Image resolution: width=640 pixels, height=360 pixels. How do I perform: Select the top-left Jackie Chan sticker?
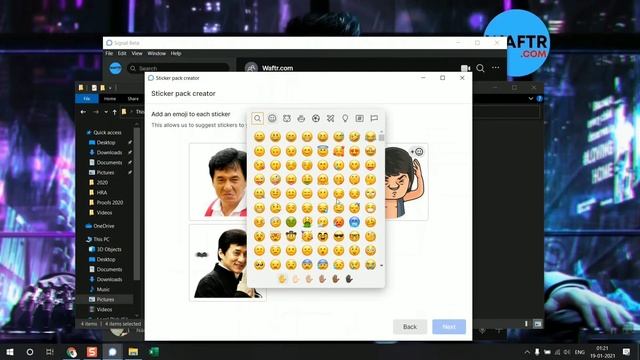point(218,182)
